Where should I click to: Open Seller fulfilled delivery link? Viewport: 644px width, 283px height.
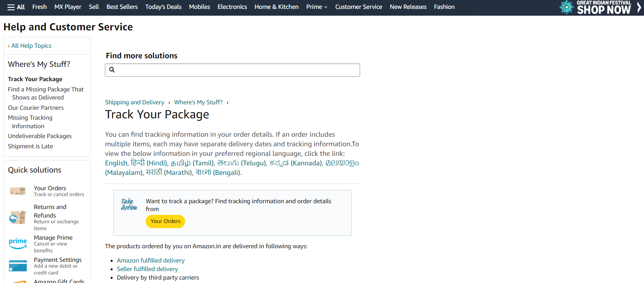click(x=147, y=269)
